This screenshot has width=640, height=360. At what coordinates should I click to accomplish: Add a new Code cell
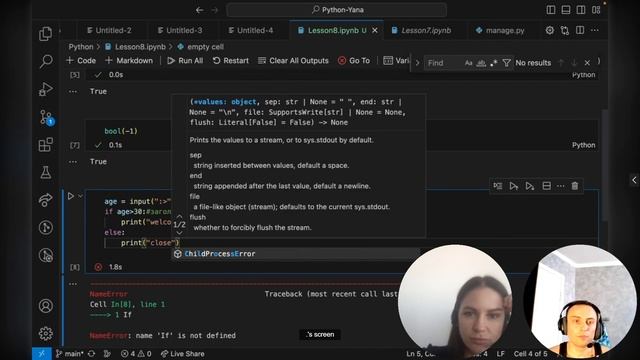pyautogui.click(x=81, y=60)
